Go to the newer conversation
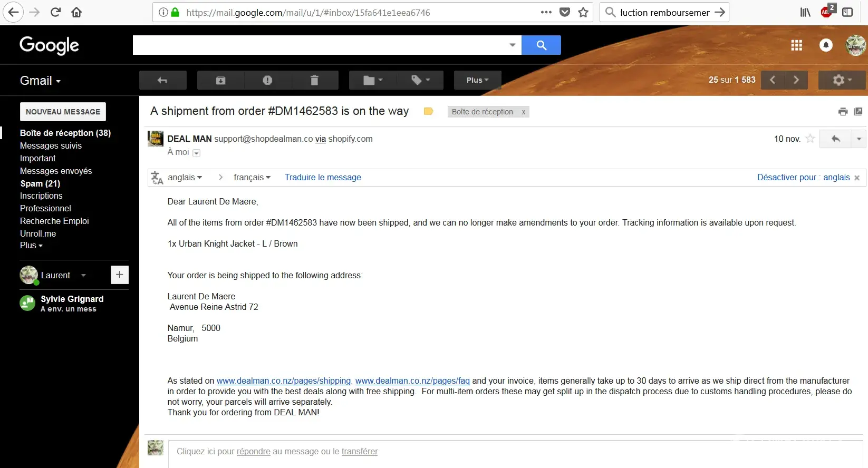The width and height of the screenshot is (868, 468). click(773, 80)
